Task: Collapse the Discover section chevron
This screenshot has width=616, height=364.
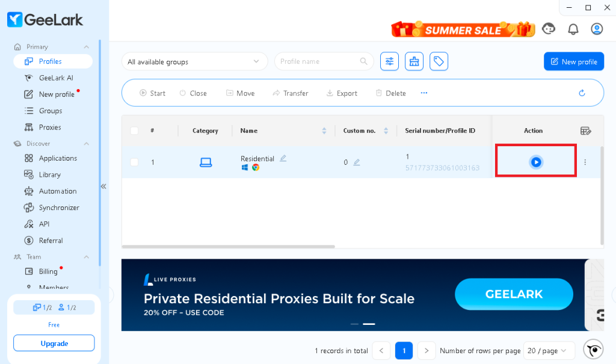Action: tap(87, 143)
